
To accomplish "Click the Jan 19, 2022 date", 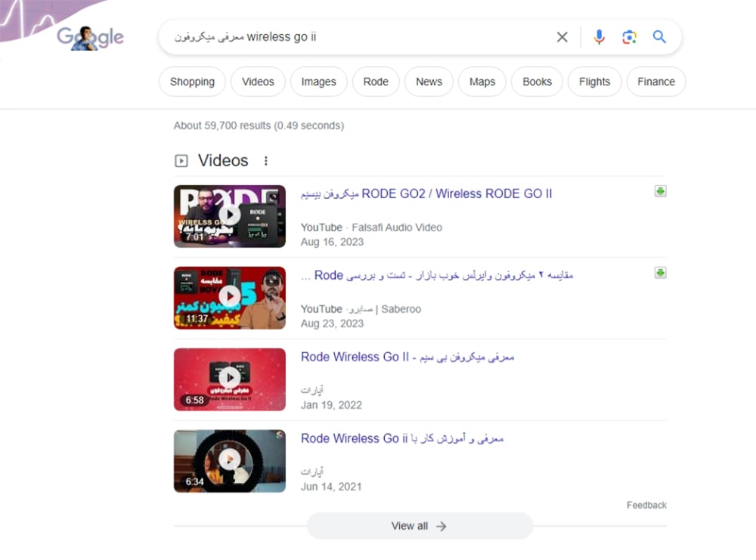I will (x=331, y=405).
